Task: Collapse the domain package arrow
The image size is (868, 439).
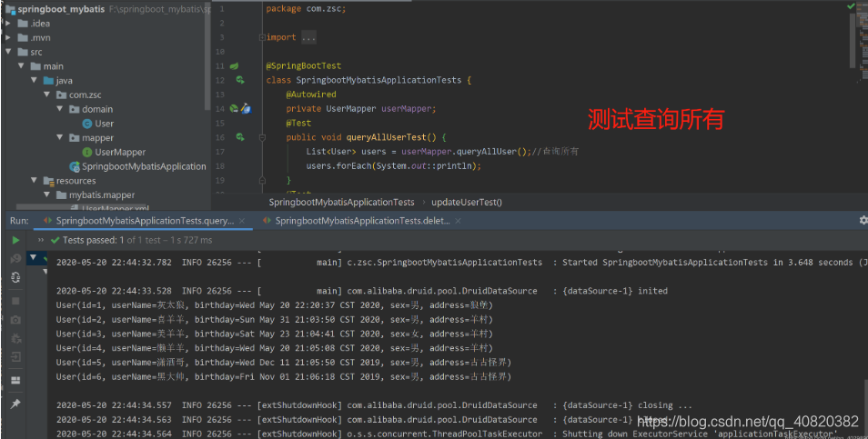Action: (x=60, y=109)
